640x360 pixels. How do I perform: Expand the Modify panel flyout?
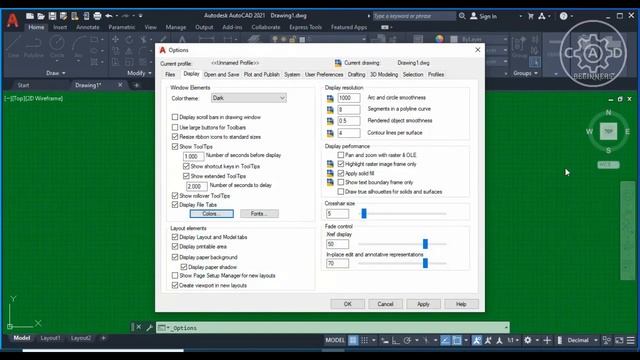[x=139, y=73]
